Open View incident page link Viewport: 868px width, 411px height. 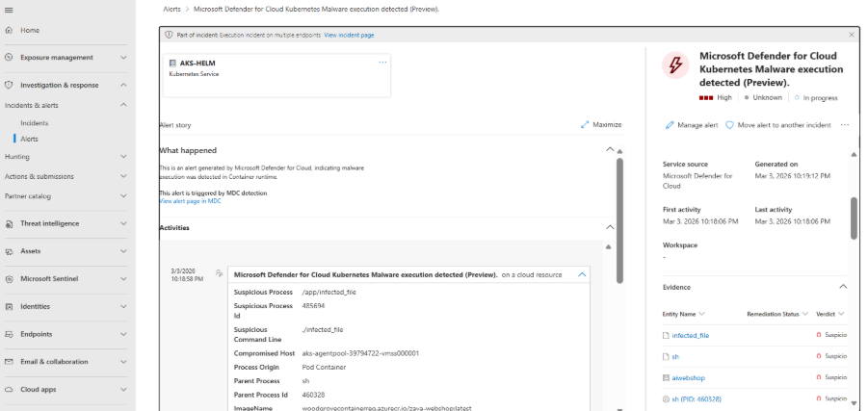point(349,35)
